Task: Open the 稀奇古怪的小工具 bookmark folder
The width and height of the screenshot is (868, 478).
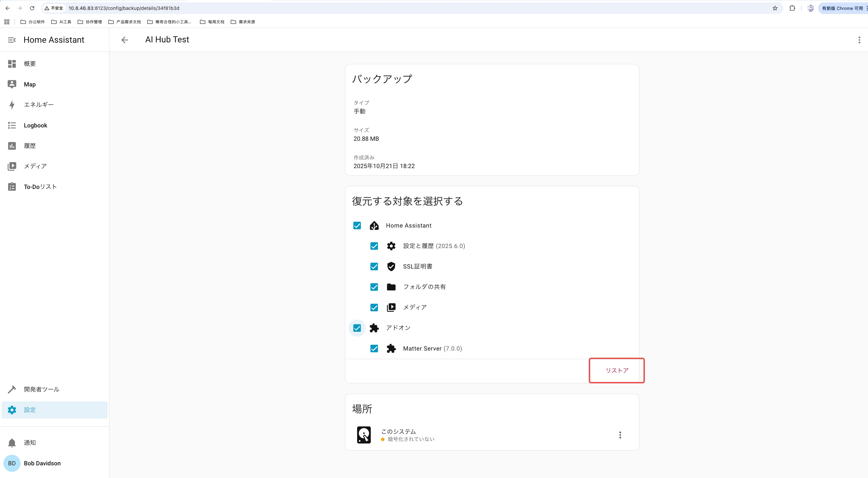Action: coord(169,22)
